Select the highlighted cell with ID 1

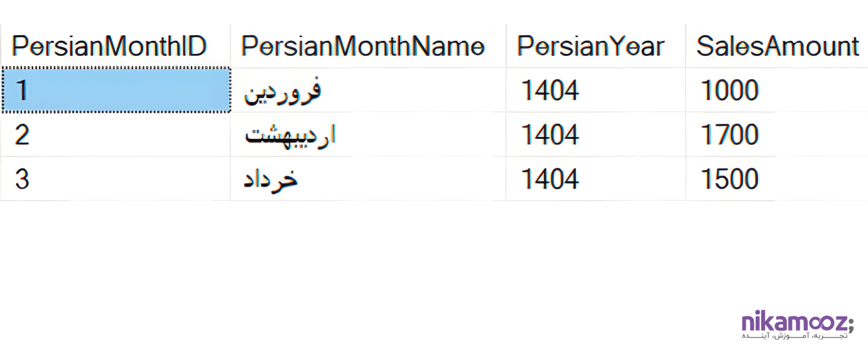click(116, 91)
